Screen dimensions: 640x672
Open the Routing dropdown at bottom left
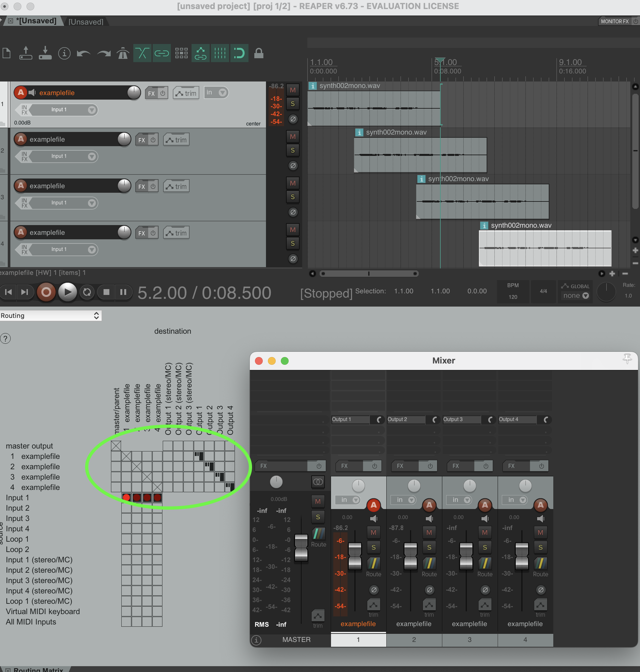[50, 314]
